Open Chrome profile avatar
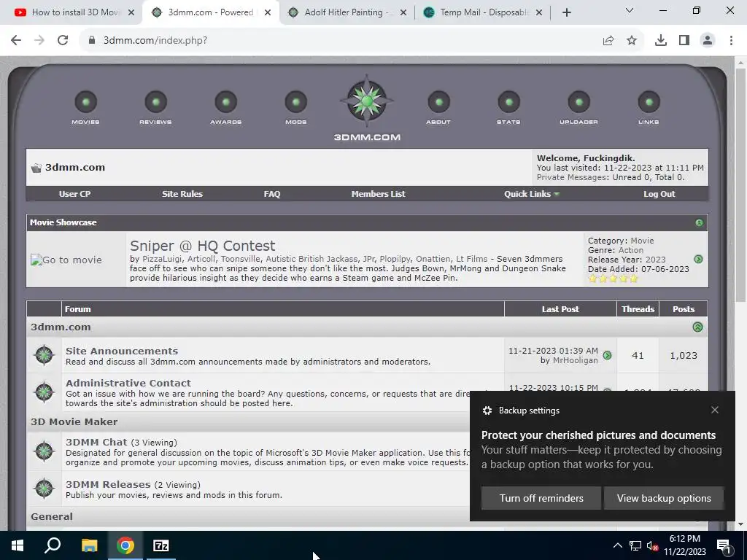 pyautogui.click(x=708, y=41)
